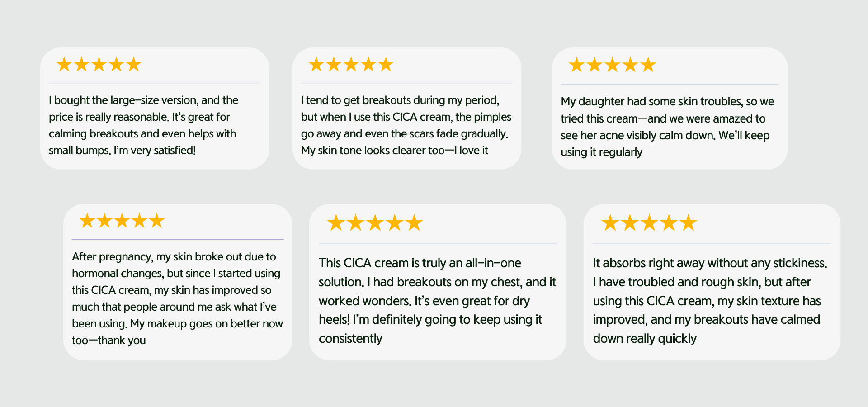Click the fifth star of the daughter skin troubles review
Screen dimensions: 868x407
[x=648, y=65]
